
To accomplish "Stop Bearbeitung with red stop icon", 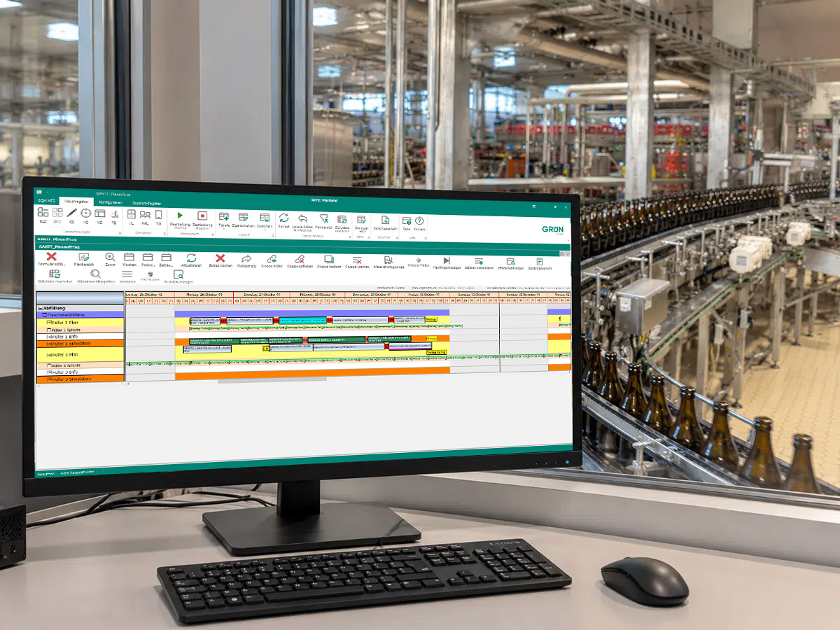I will 202,216.
